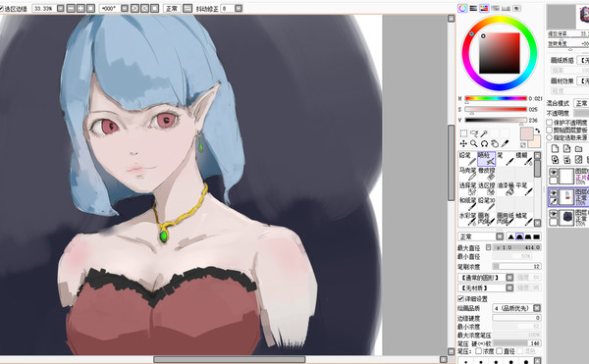Uncheck 详细设置 detailed settings checkbox

point(461,298)
